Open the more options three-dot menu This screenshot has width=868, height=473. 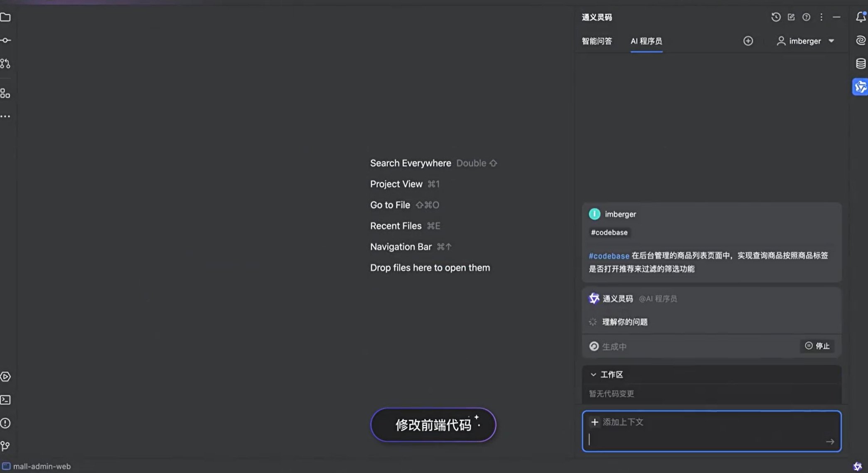pos(821,17)
